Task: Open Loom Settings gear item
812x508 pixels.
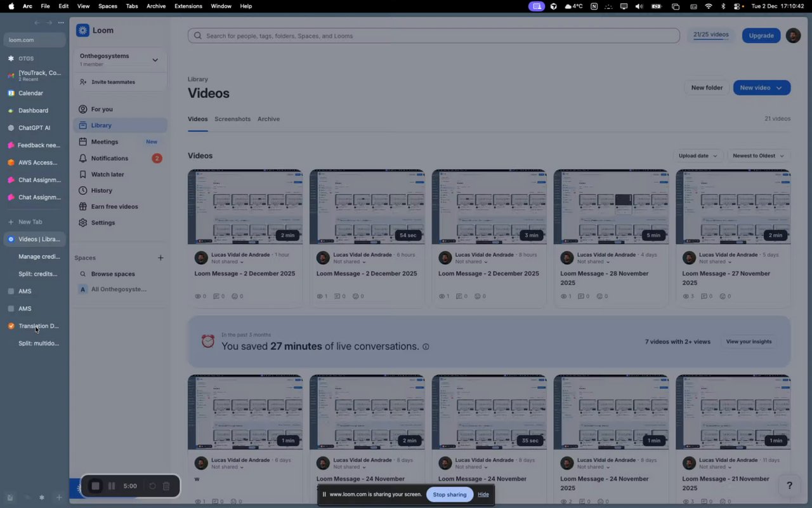Action: [120, 223]
